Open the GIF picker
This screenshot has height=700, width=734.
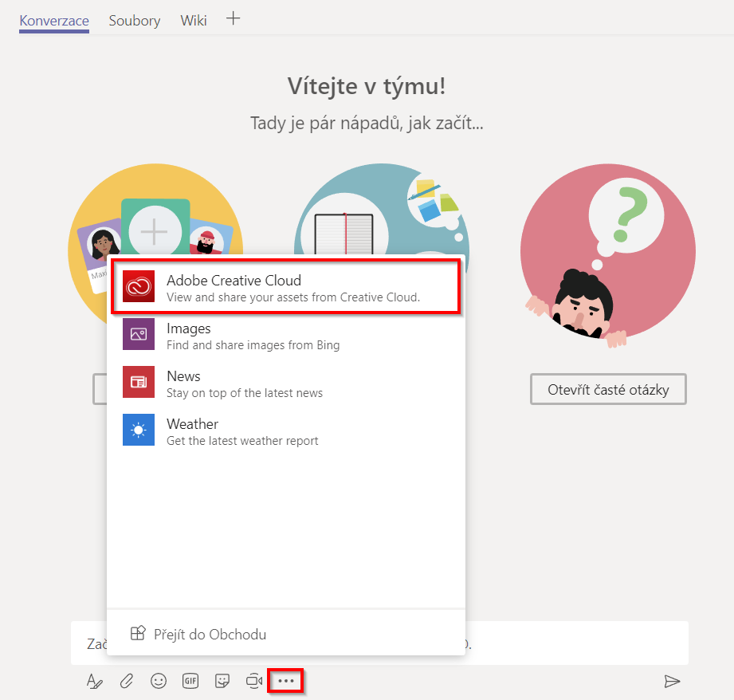coord(190,681)
